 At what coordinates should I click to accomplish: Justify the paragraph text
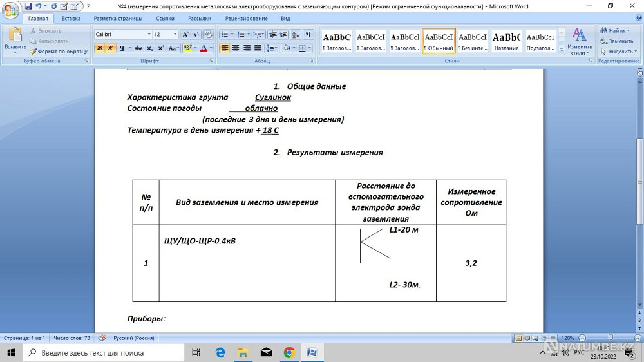pyautogui.click(x=258, y=48)
